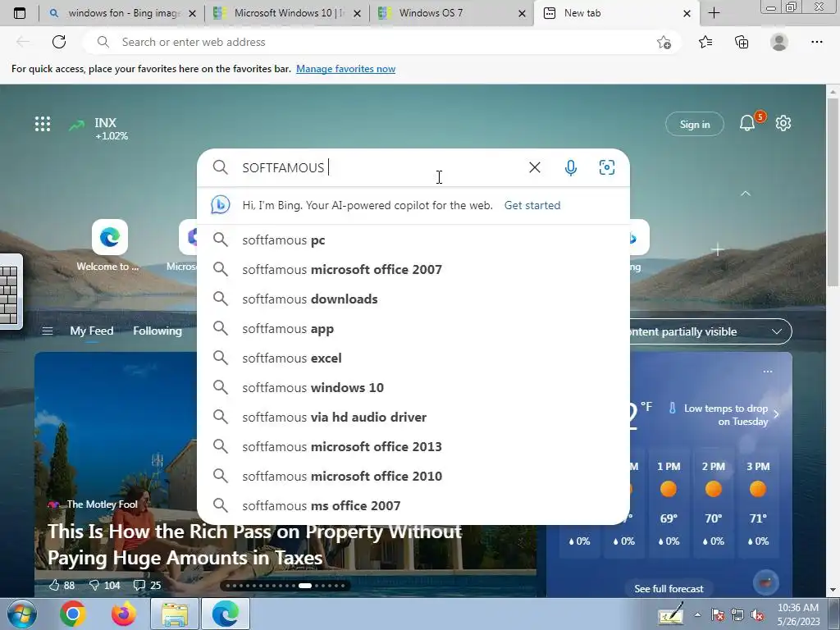Image resolution: width=840 pixels, height=630 pixels.
Task: Choose suggestion 'softfamous downloads'
Action: coord(413,299)
